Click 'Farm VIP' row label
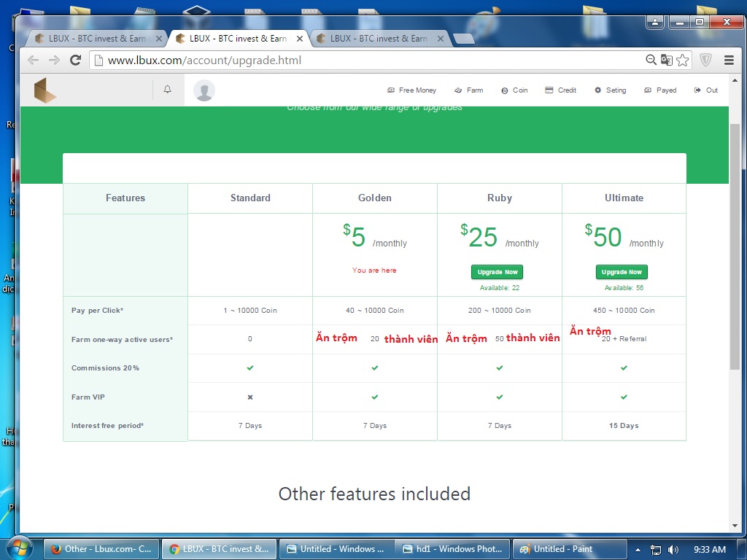This screenshot has height=560, width=747. tap(88, 397)
